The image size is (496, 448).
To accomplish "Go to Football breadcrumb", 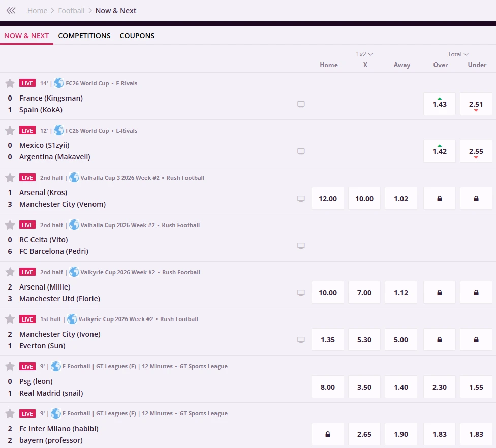I will click(x=71, y=11).
